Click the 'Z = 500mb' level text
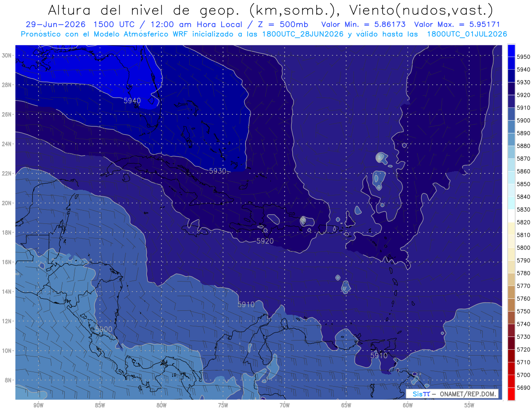 pos(280,25)
